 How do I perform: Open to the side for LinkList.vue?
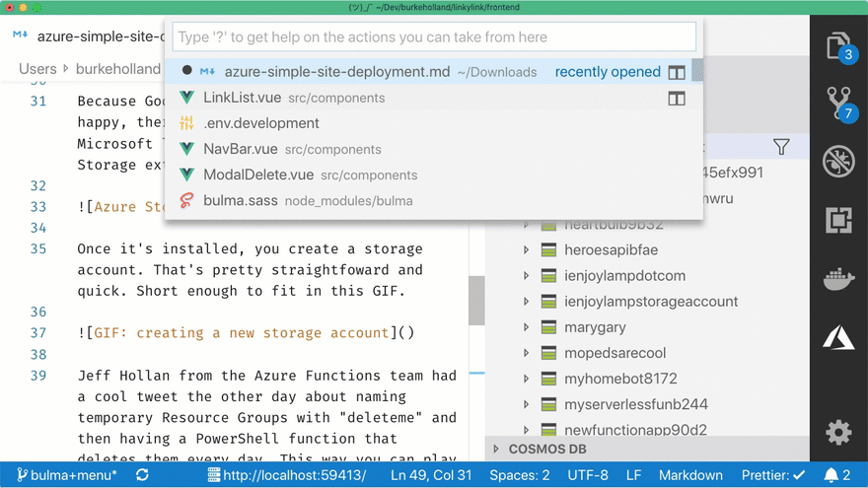(x=677, y=99)
